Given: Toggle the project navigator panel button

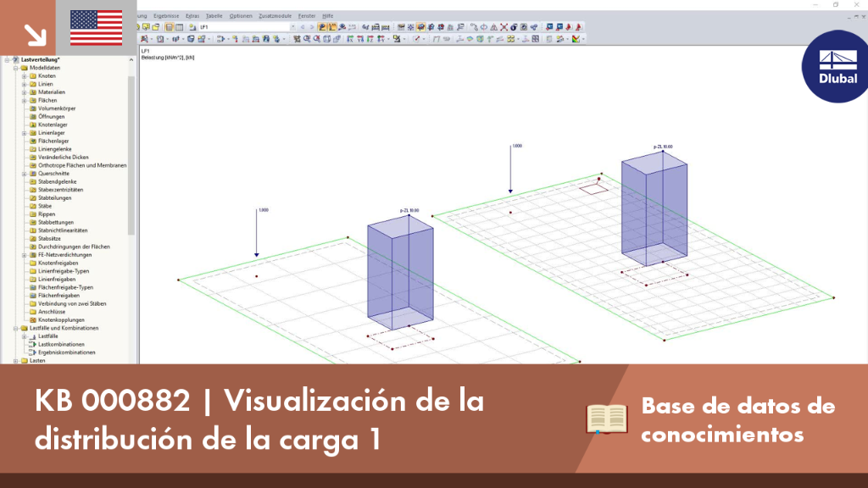Looking at the screenshot, I should tap(169, 26).
